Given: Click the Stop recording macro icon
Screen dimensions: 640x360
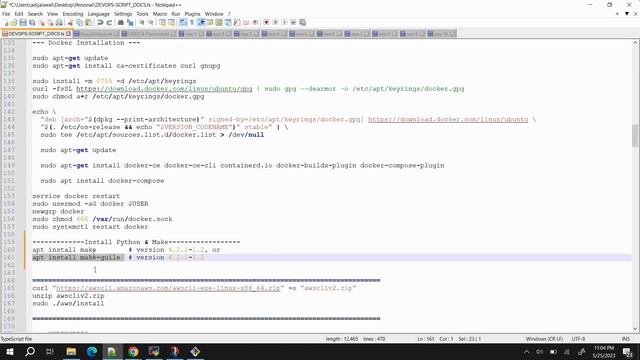Looking at the screenshot, I should point(275,22).
